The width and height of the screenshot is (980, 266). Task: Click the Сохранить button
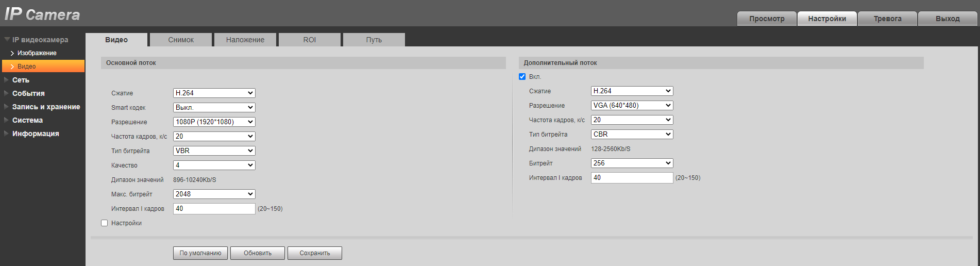coord(315,253)
